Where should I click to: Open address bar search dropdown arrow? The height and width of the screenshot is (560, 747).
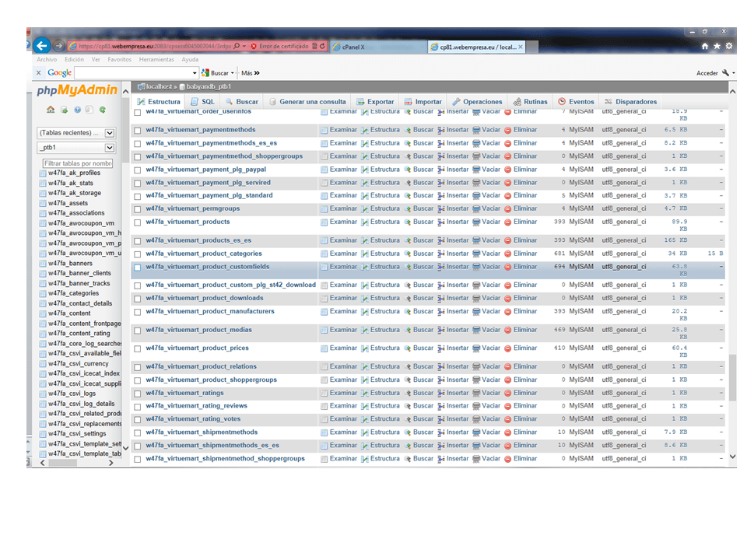coord(244,46)
